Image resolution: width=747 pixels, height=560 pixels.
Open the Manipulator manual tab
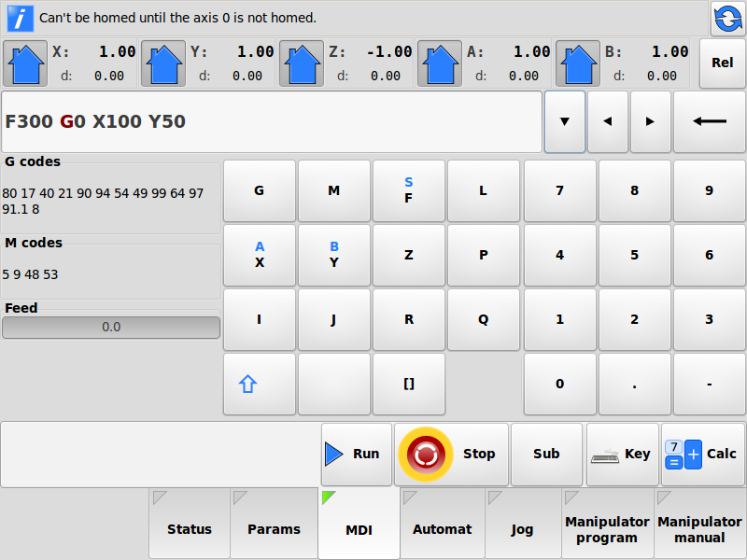pos(699,523)
